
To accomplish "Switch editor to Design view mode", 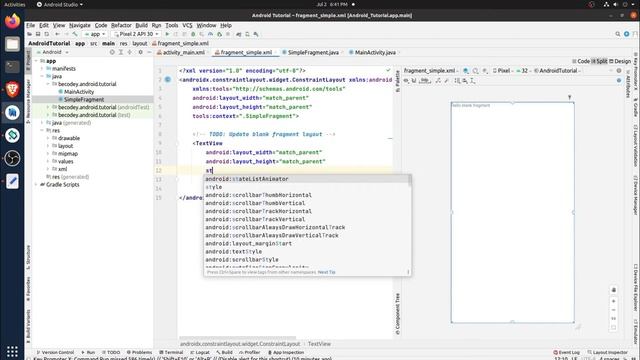I will pyautogui.click(x=620, y=61).
